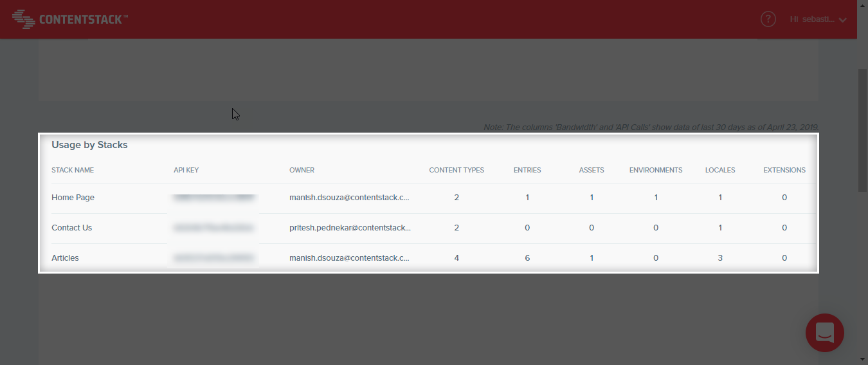Image resolution: width=868 pixels, height=365 pixels.
Task: Click Articles locales count 3
Action: pos(720,258)
